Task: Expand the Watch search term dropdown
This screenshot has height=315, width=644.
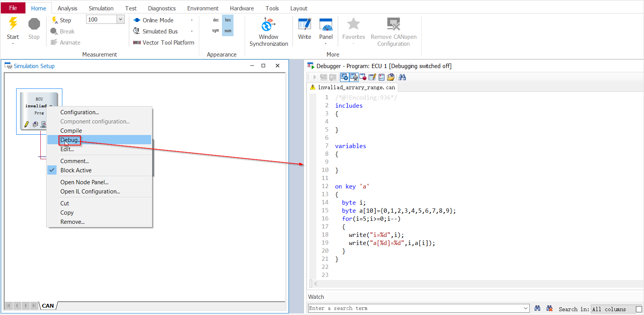Action: (526, 308)
